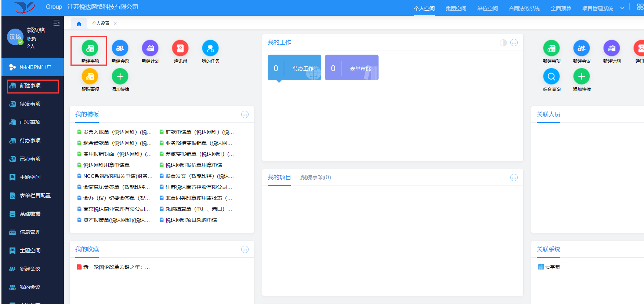Open the red 通讯录 contacts icon
The height and width of the screenshot is (304, 644).
tap(180, 48)
